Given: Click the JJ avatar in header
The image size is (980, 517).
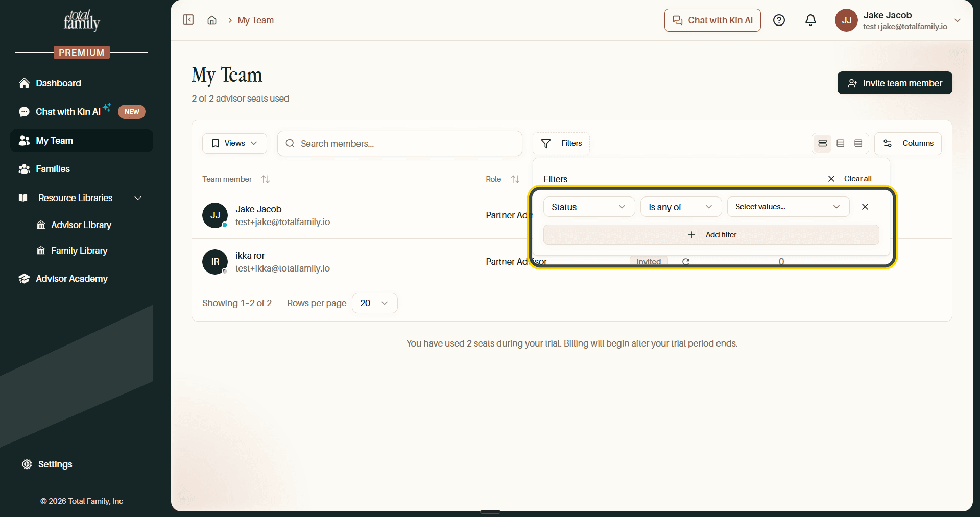Looking at the screenshot, I should (846, 20).
